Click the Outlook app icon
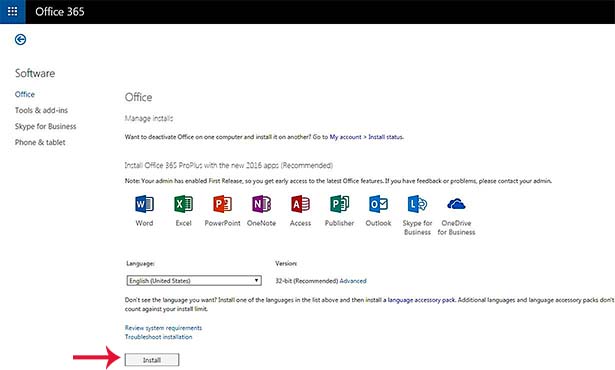 click(x=378, y=204)
